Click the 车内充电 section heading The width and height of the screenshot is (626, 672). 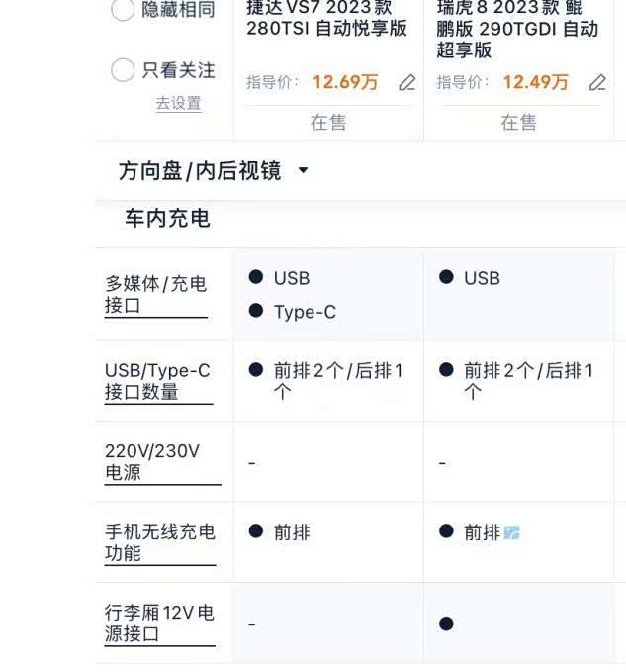click(x=167, y=219)
